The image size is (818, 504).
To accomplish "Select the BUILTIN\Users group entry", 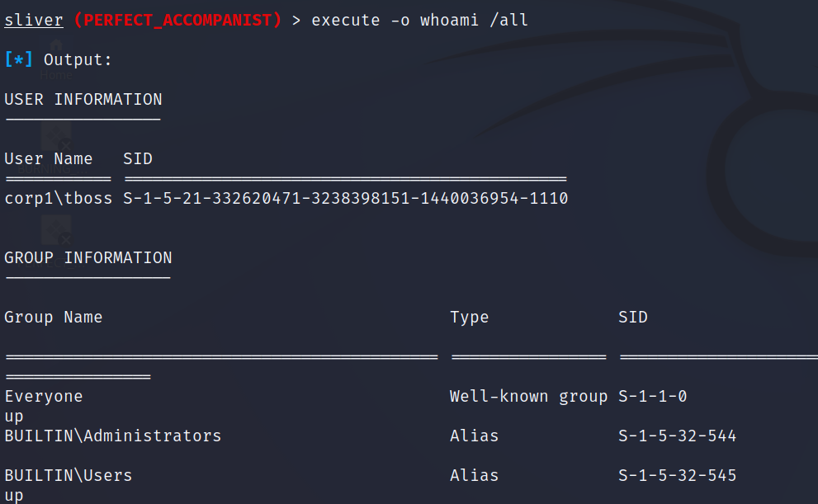I will (69, 475).
